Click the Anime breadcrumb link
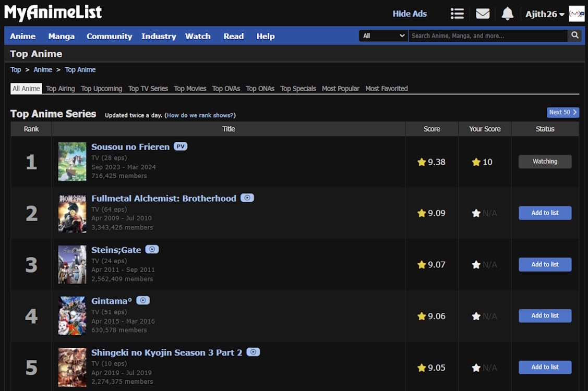 tap(43, 70)
